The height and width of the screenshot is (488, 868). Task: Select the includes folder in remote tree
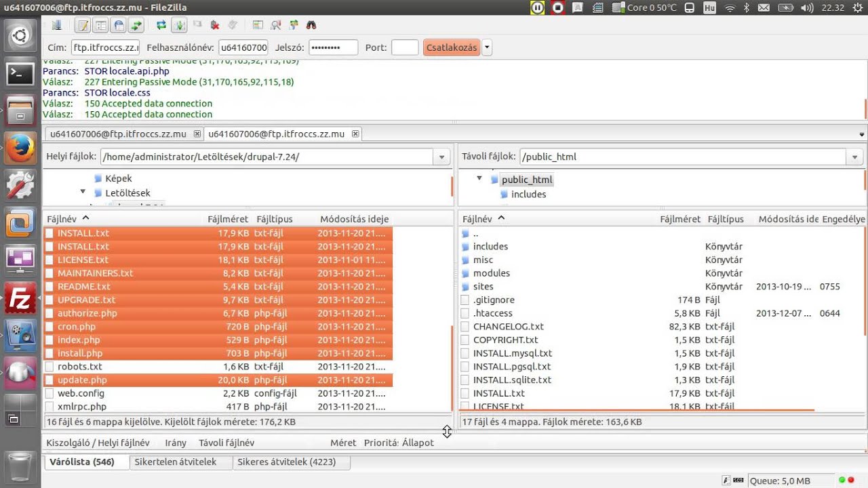[528, 195]
